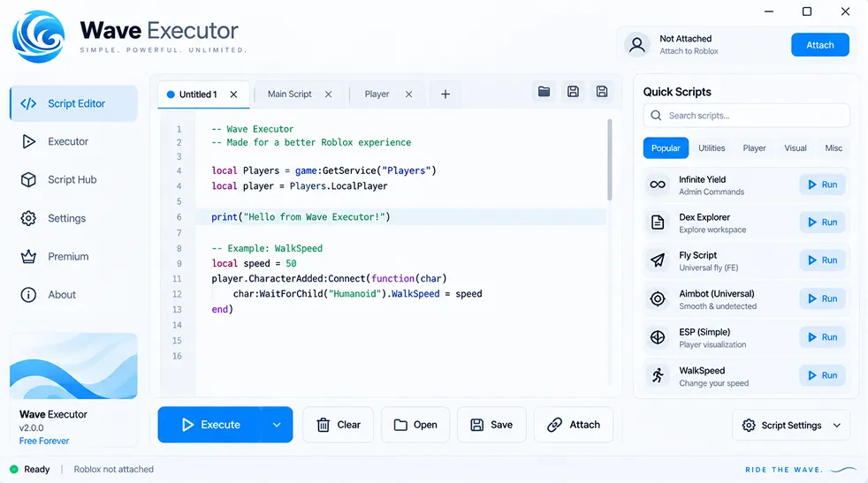Select the Utilities category filter
The width and height of the screenshot is (868, 483).
[x=712, y=147]
